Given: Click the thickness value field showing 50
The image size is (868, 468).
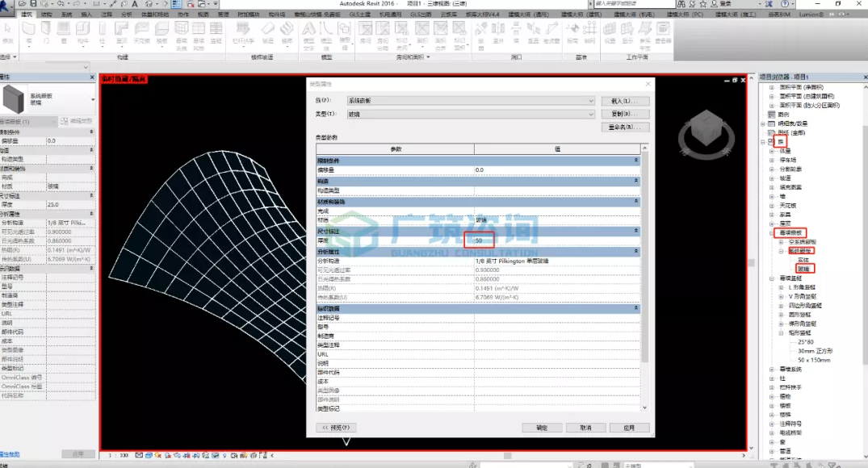Looking at the screenshot, I should (557, 240).
